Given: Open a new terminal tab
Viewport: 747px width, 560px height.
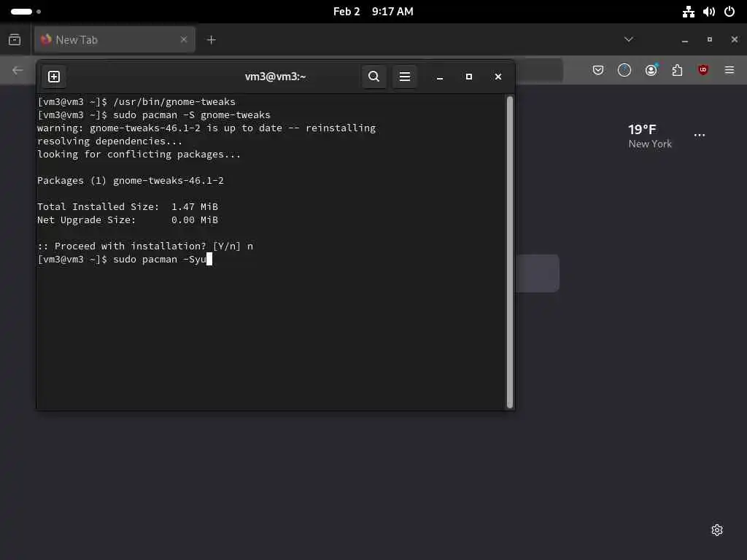Looking at the screenshot, I should pos(54,77).
